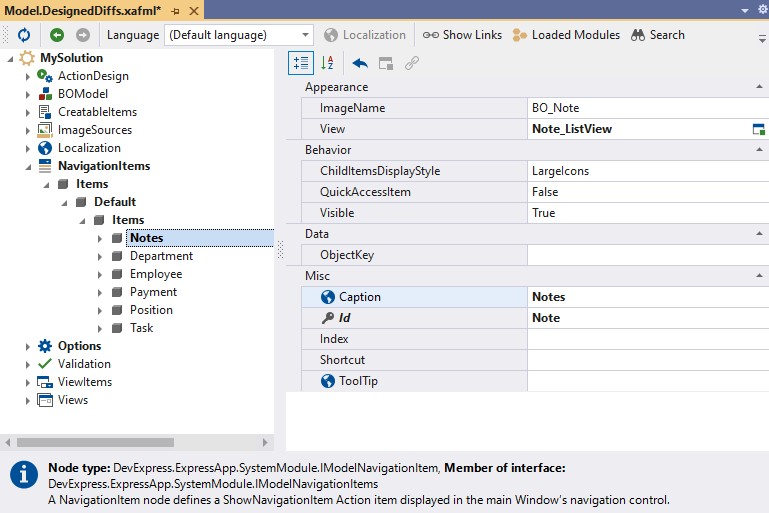
Task: Click the NavigationItems list icon
Action: [x=45, y=166]
